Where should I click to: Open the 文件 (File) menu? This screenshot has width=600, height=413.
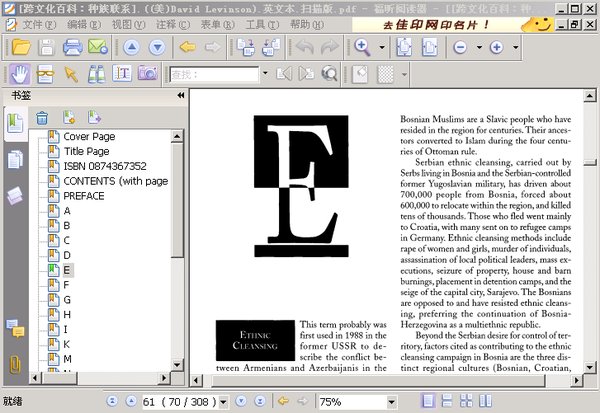click(37, 24)
